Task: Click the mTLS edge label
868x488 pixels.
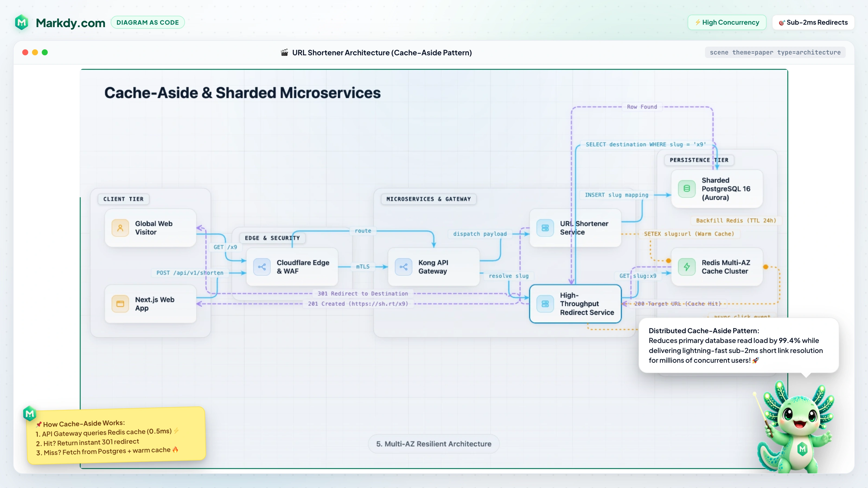Action: 363,267
